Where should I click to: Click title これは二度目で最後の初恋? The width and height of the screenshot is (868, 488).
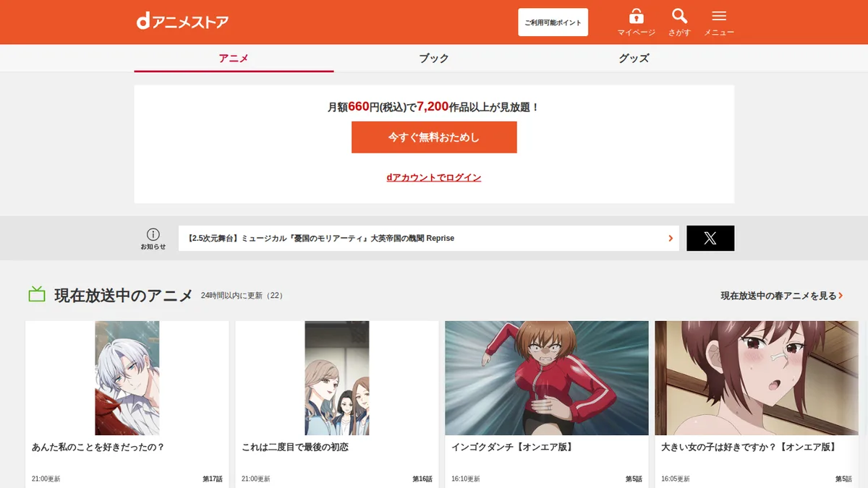(x=295, y=448)
